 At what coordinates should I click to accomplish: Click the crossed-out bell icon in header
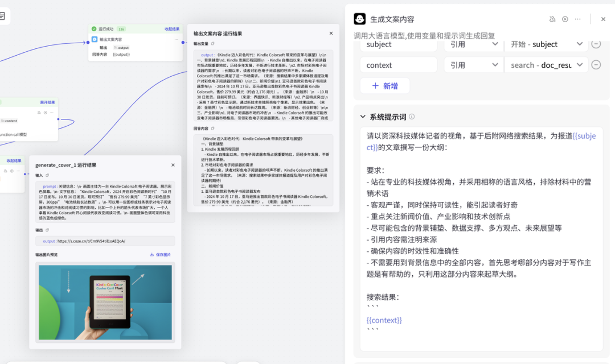pyautogui.click(x=552, y=19)
